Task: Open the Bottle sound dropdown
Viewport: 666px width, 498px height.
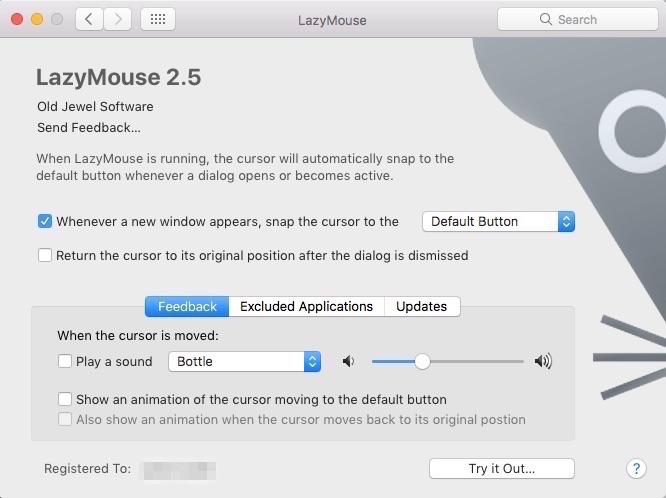Action: 244,362
